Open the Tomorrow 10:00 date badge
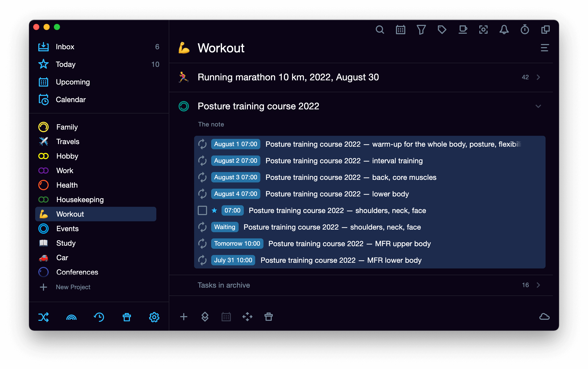Screen dimensions: 588x369 coord(237,244)
